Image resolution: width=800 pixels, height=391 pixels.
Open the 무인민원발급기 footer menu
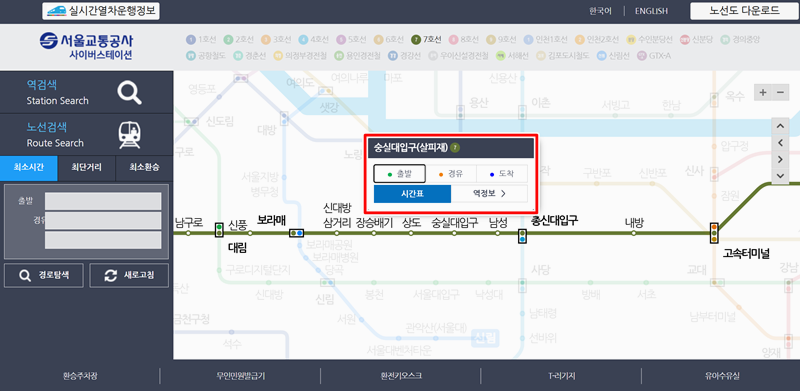[x=240, y=376]
